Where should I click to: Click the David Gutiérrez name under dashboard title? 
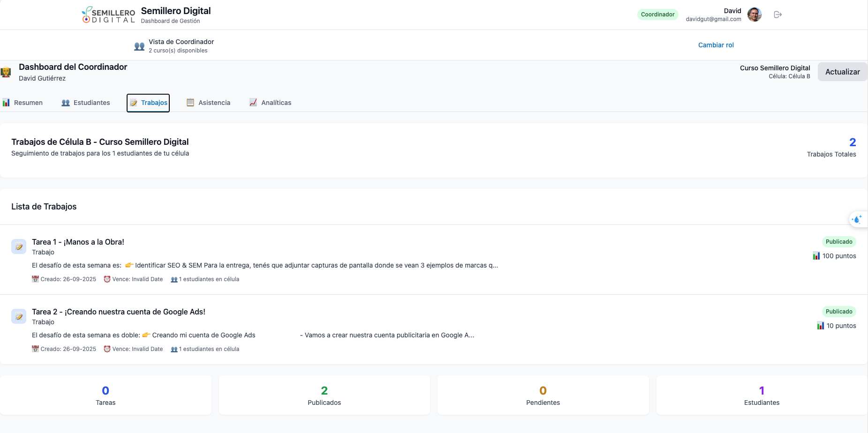tap(42, 78)
